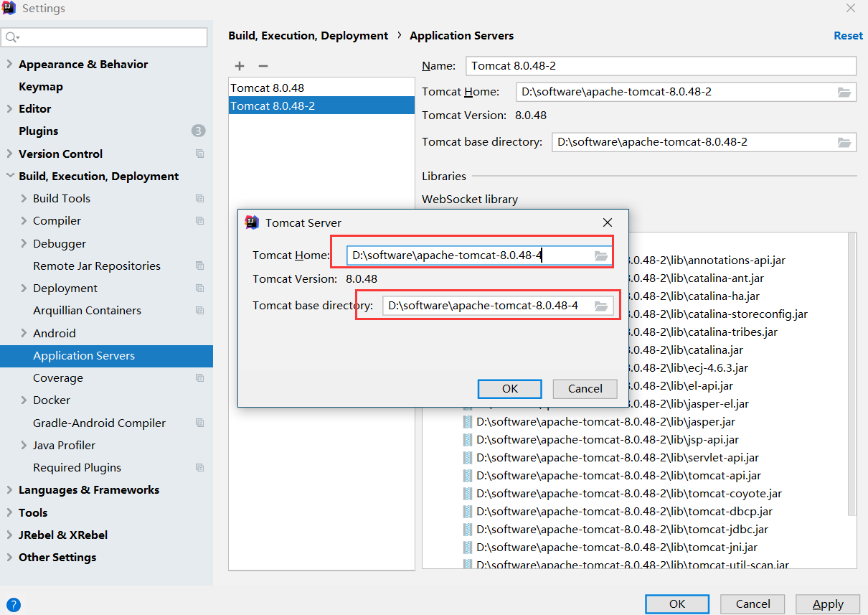Click OK in Tomcat Server dialog
The width and height of the screenshot is (868, 615).
510,388
